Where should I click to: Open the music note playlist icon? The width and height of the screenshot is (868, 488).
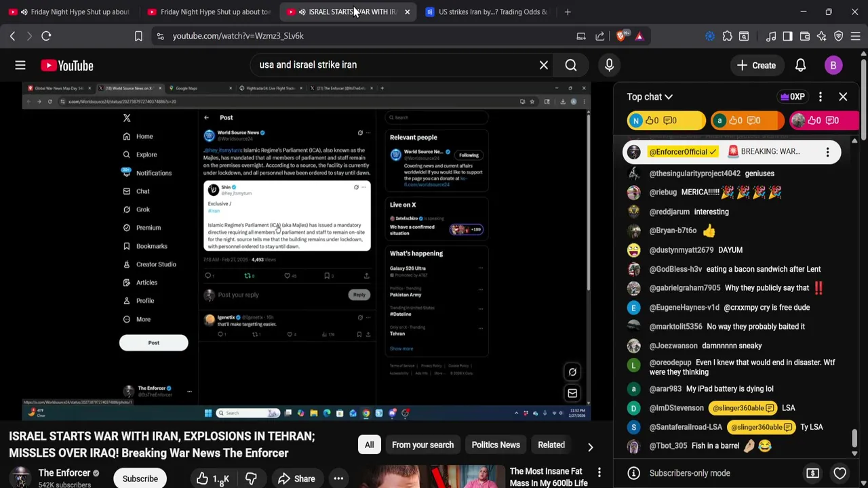pyautogui.click(x=771, y=36)
